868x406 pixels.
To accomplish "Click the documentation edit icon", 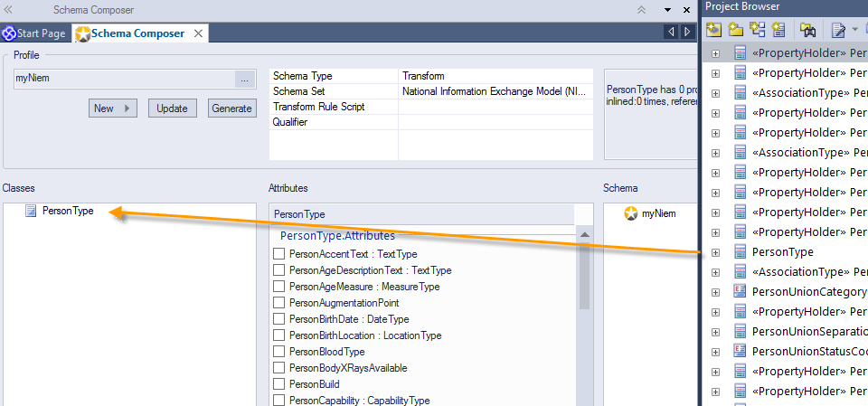I will pos(838,29).
